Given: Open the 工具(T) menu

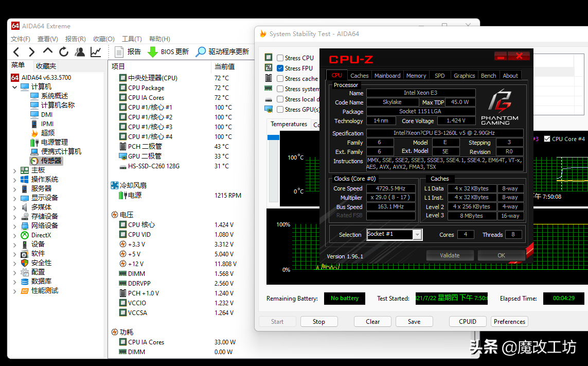Looking at the screenshot, I should [131, 39].
